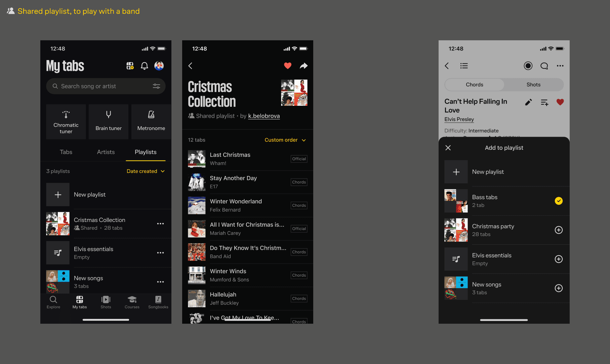The image size is (610, 364).
Task: Add song to Christmas party playlist
Action: pos(559,230)
